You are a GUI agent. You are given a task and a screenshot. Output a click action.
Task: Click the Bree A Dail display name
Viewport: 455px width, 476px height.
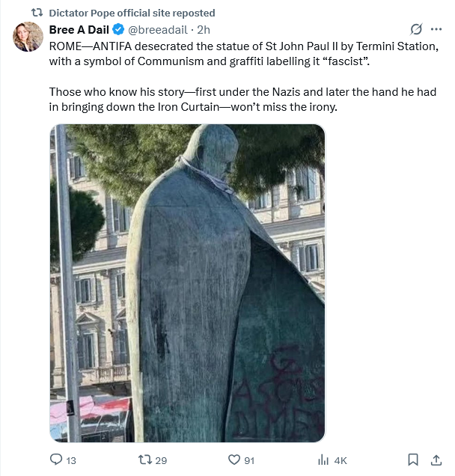pos(79,30)
